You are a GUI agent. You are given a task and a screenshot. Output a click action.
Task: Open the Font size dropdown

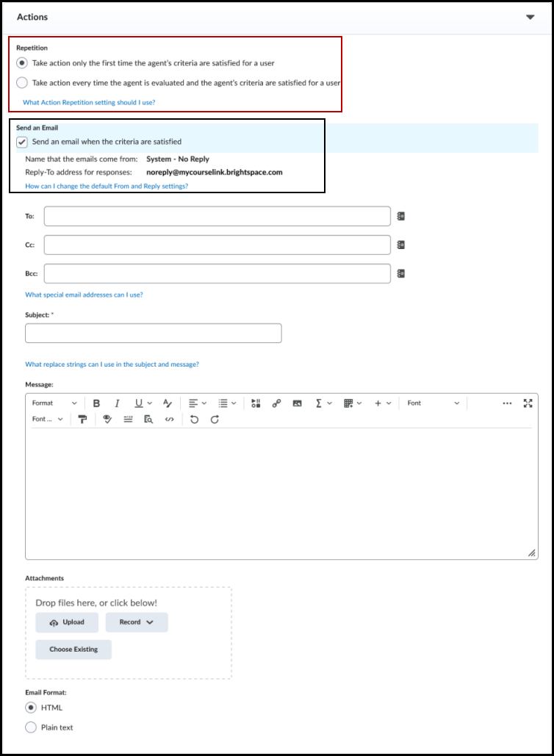tap(47, 420)
